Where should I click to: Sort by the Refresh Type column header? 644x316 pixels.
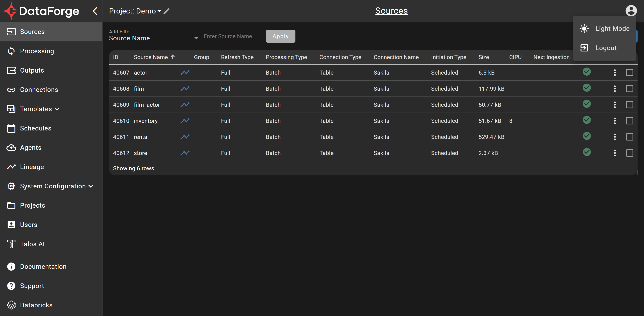pyautogui.click(x=237, y=57)
